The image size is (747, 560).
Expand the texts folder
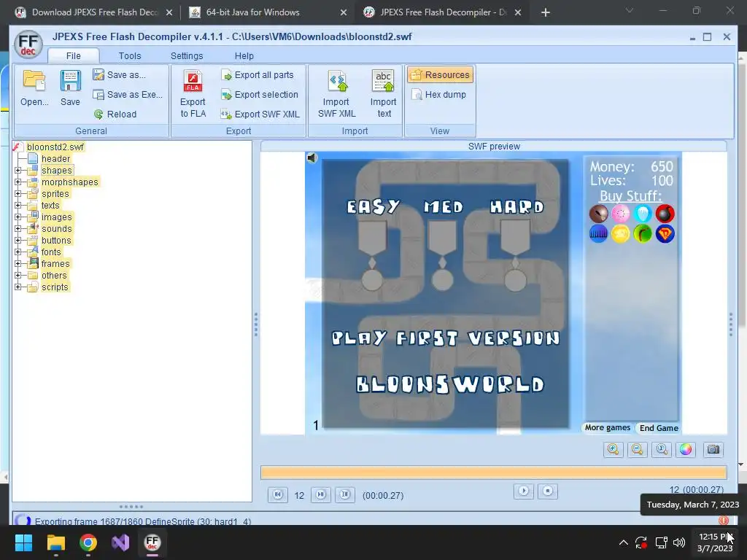[x=18, y=205]
